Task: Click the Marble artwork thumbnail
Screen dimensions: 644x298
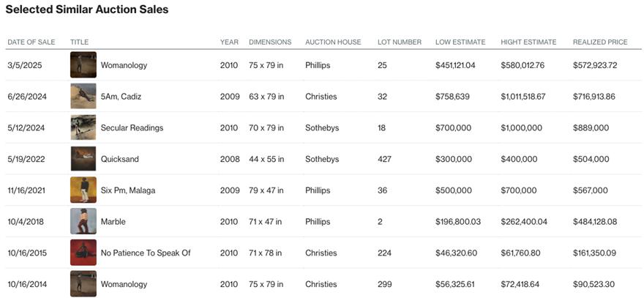Action: [x=83, y=221]
